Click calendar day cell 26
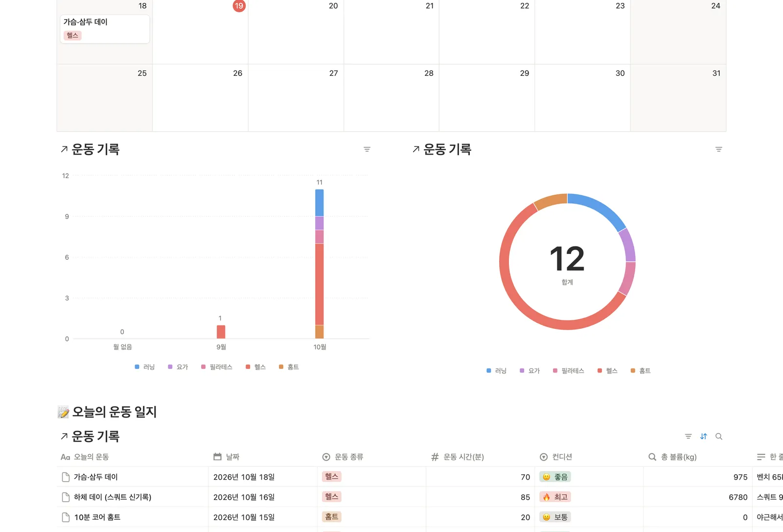The width and height of the screenshot is (783, 532). [x=200, y=98]
